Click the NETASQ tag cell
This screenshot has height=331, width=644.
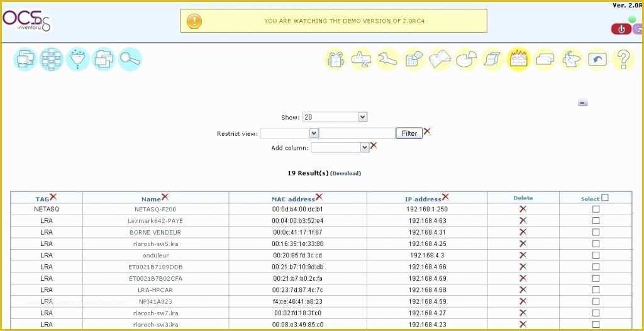[47, 210]
